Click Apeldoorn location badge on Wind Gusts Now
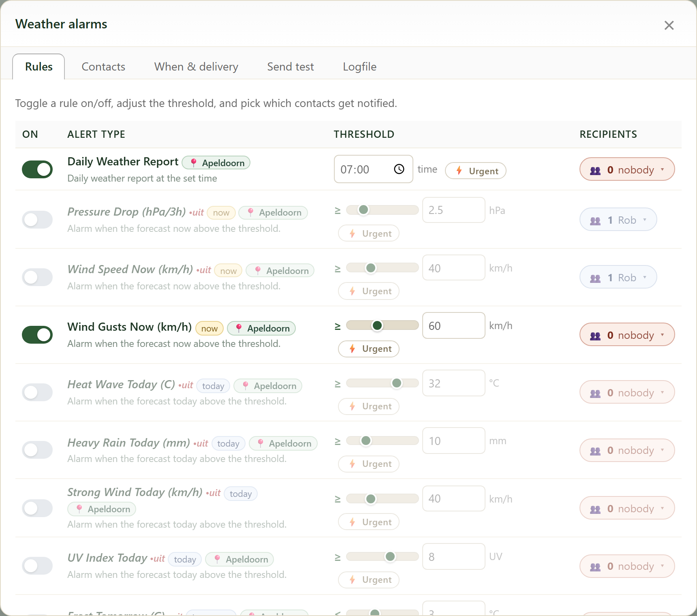Image resolution: width=697 pixels, height=616 pixels. coord(261,328)
